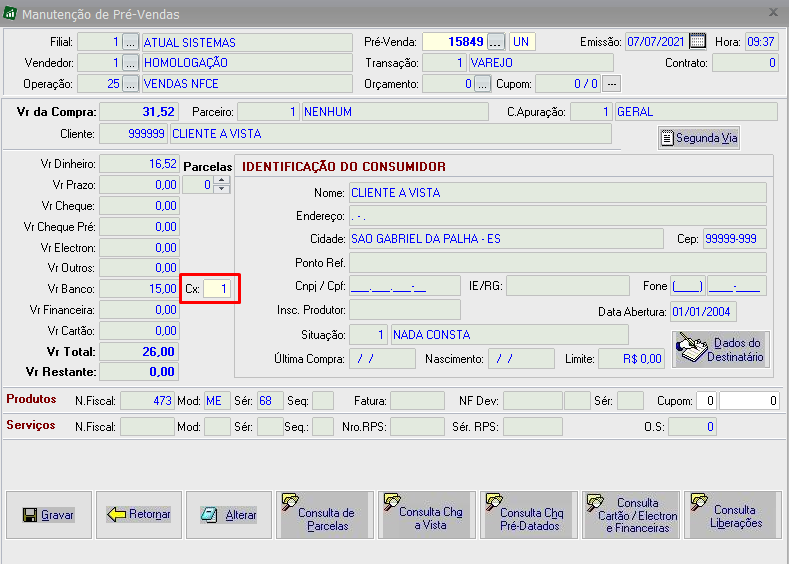The width and height of the screenshot is (789, 564).
Task: Click the Vr Banco field
Action: (139, 289)
